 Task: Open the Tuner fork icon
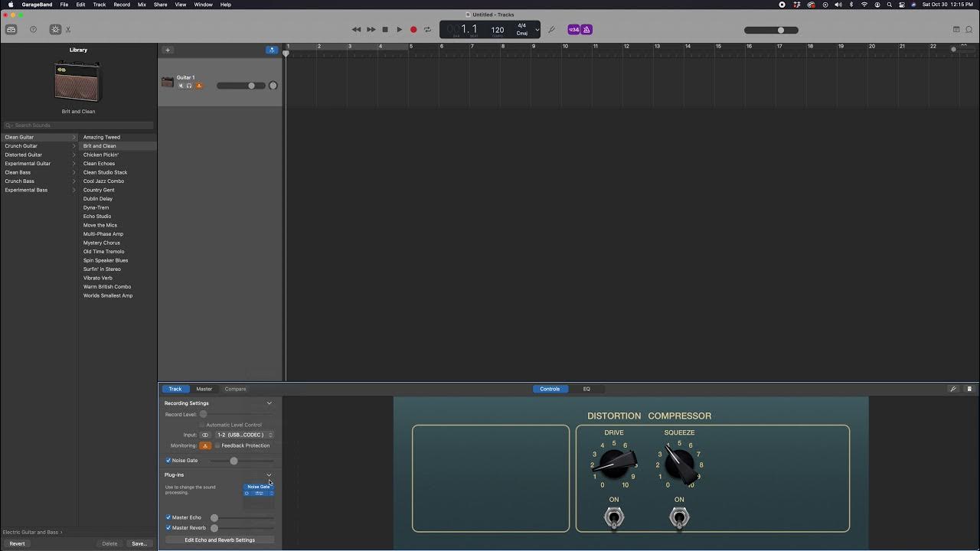click(x=551, y=30)
